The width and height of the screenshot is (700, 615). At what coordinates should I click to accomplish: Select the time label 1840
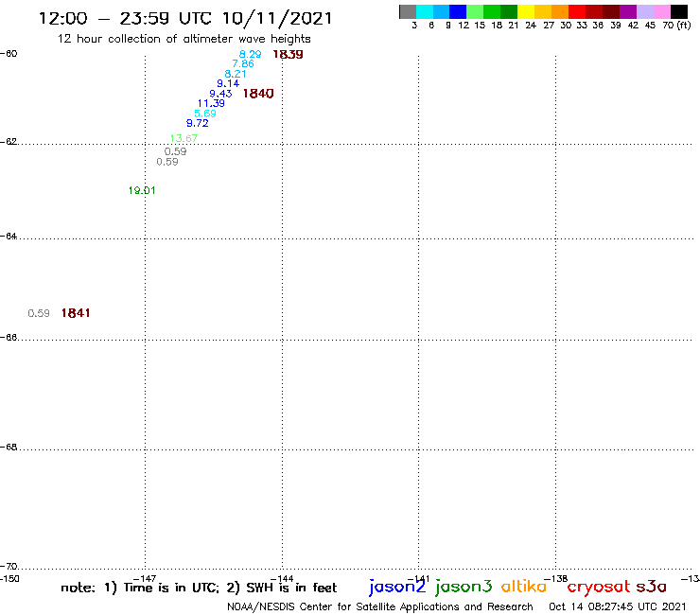pos(258,94)
